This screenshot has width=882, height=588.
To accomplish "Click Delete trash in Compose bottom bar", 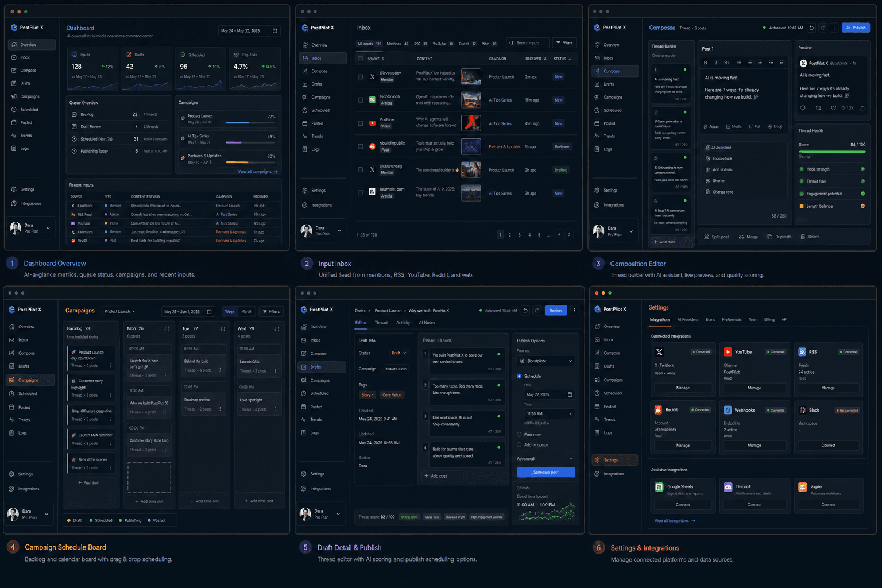I will (x=810, y=237).
